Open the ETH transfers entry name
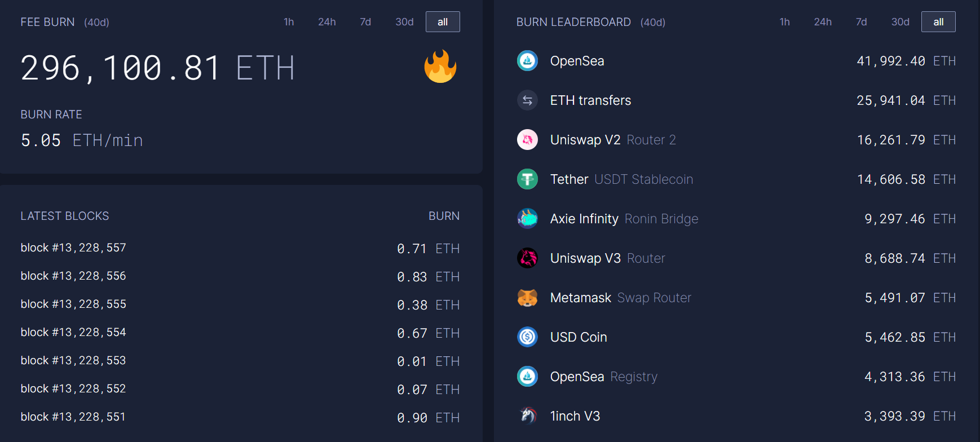 (590, 100)
